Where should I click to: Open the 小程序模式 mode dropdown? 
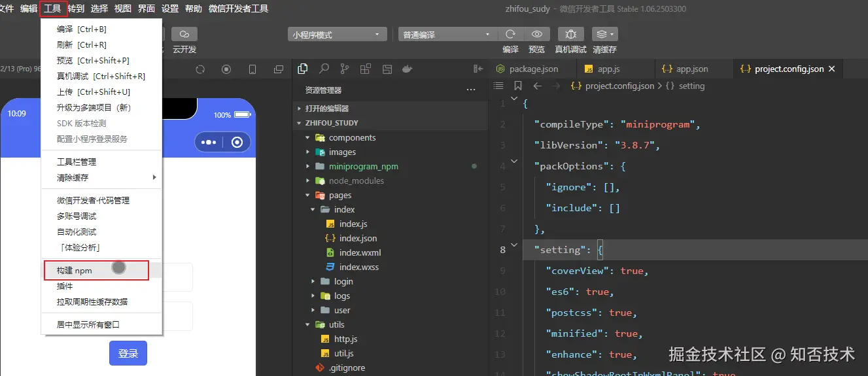[337, 35]
